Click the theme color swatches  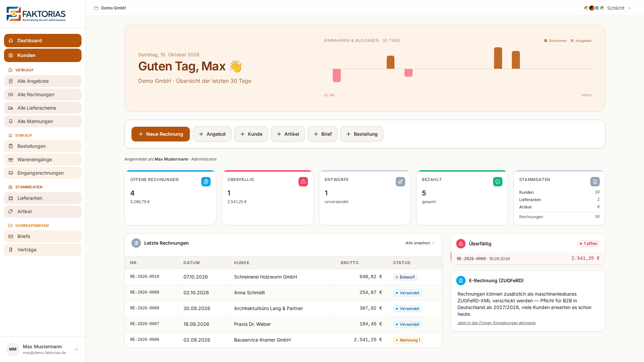(594, 8)
